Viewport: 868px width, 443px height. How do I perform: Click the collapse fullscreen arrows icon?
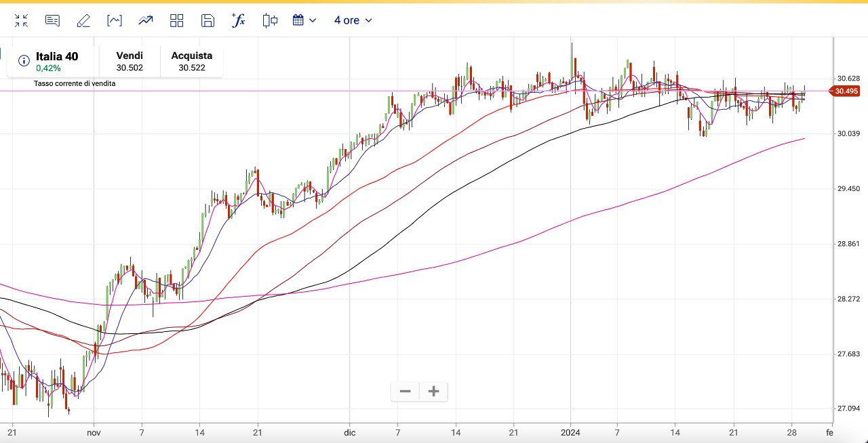click(x=21, y=20)
